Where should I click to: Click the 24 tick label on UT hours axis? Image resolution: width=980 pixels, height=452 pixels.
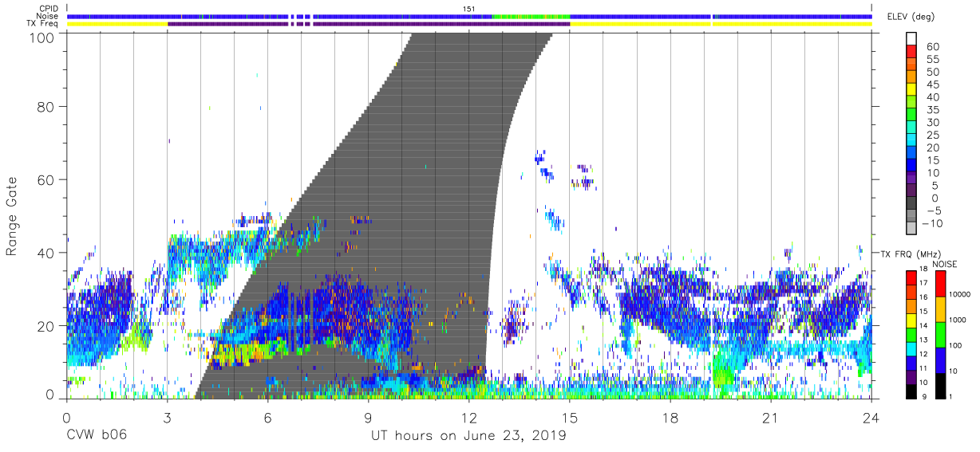[x=871, y=417]
